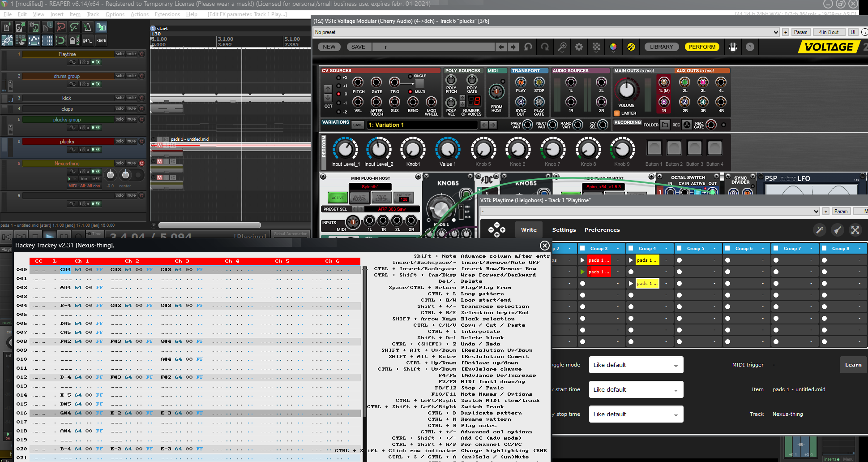Image resolution: width=868 pixels, height=462 pixels.
Task: Click the Voltage PERFORM button
Action: [x=702, y=47]
